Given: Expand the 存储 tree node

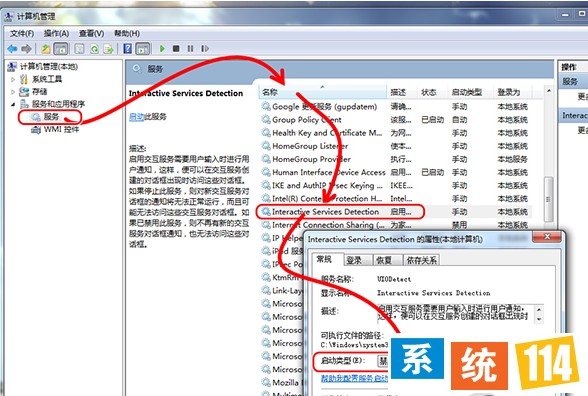Looking at the screenshot, I should pos(13,92).
